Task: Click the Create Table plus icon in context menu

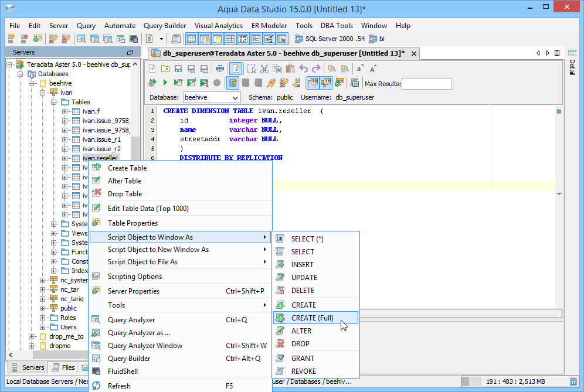Action: tap(97, 168)
